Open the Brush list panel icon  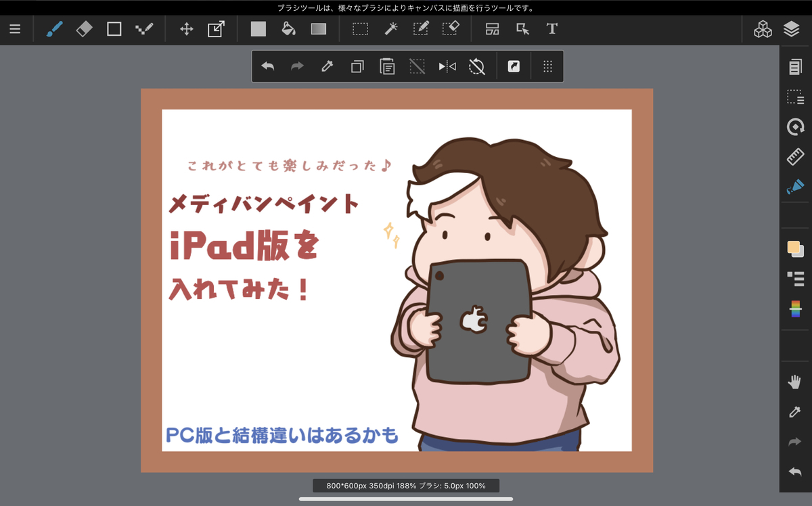pyautogui.click(x=795, y=279)
